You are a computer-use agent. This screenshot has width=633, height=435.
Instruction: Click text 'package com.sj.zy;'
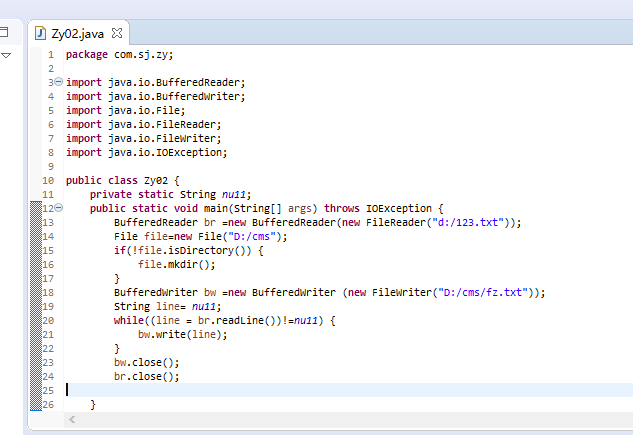(119, 54)
